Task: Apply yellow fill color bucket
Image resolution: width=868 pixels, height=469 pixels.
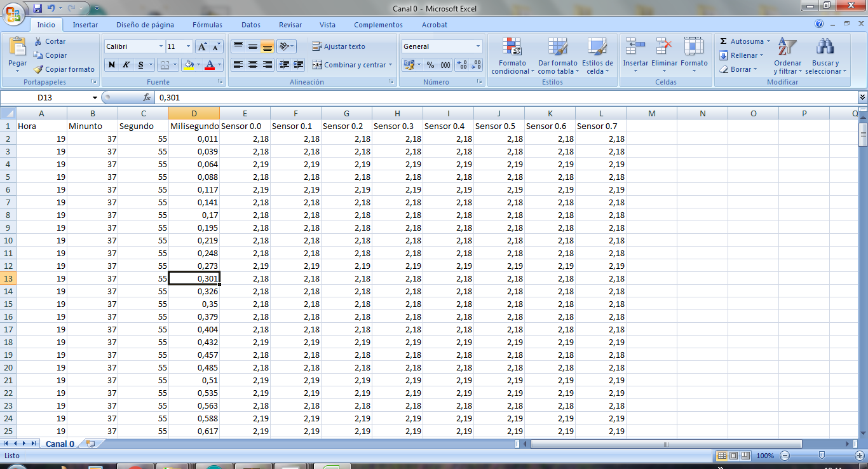Action: [x=188, y=65]
